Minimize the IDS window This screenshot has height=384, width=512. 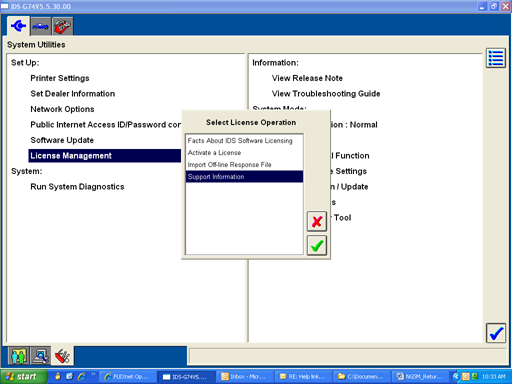coord(482,6)
